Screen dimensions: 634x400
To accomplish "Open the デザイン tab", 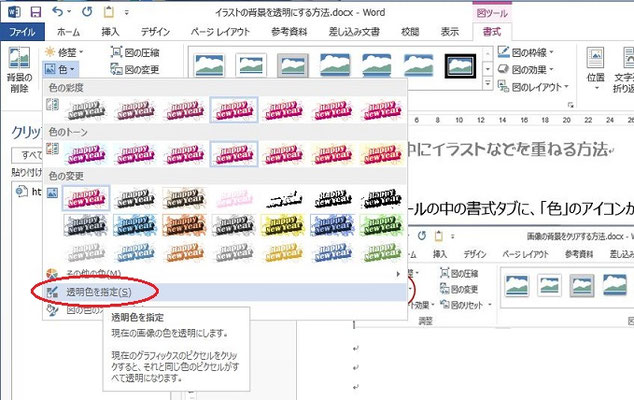I will point(155,32).
